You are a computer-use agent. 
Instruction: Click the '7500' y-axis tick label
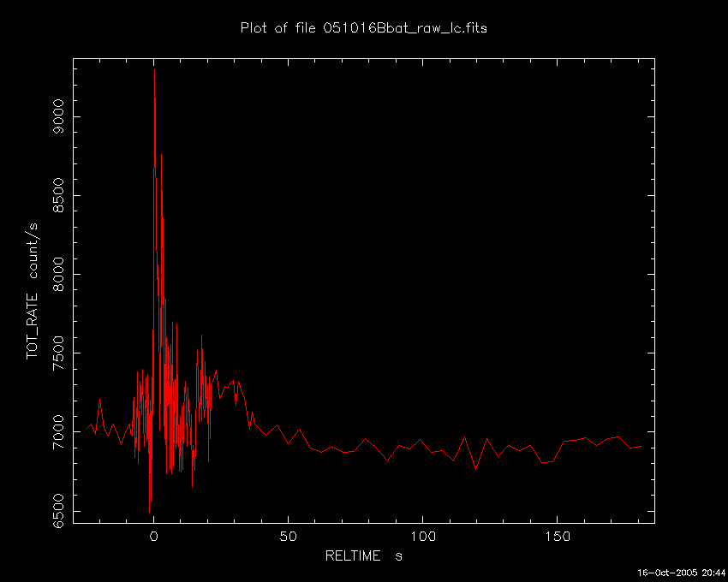pos(58,353)
